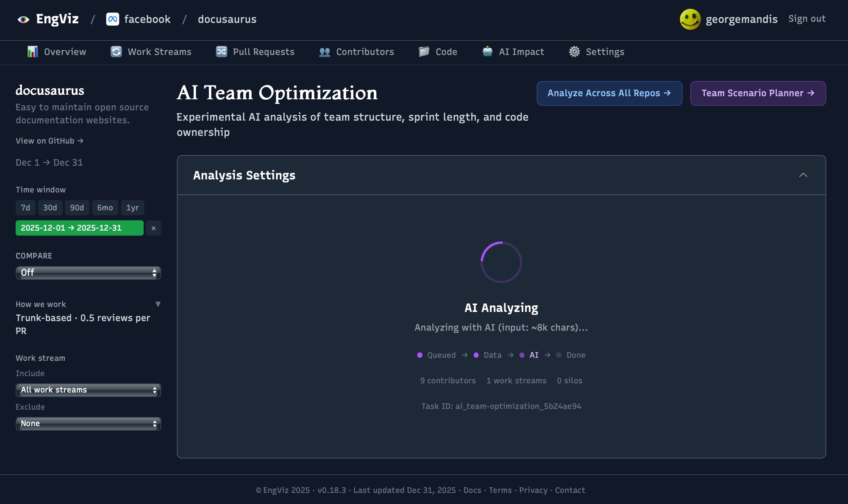The image size is (848, 504).
Task: Click the Done progress step
Action: coord(571,355)
